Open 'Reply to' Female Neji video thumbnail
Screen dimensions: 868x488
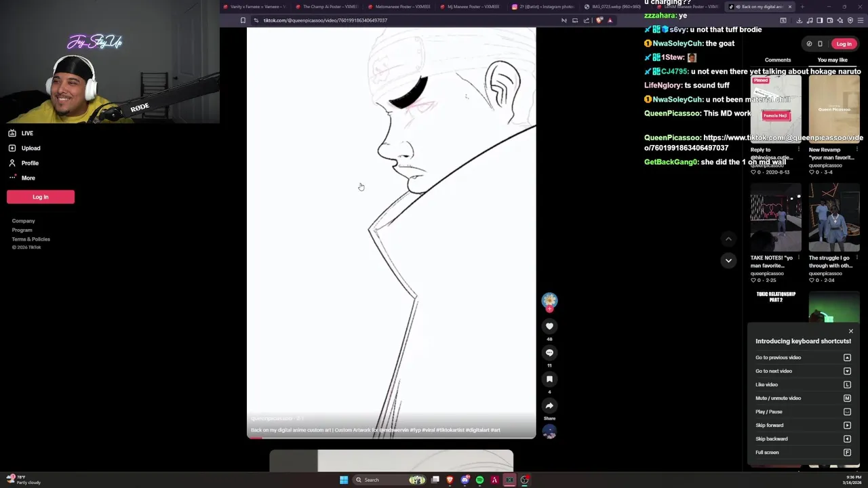[776, 109]
